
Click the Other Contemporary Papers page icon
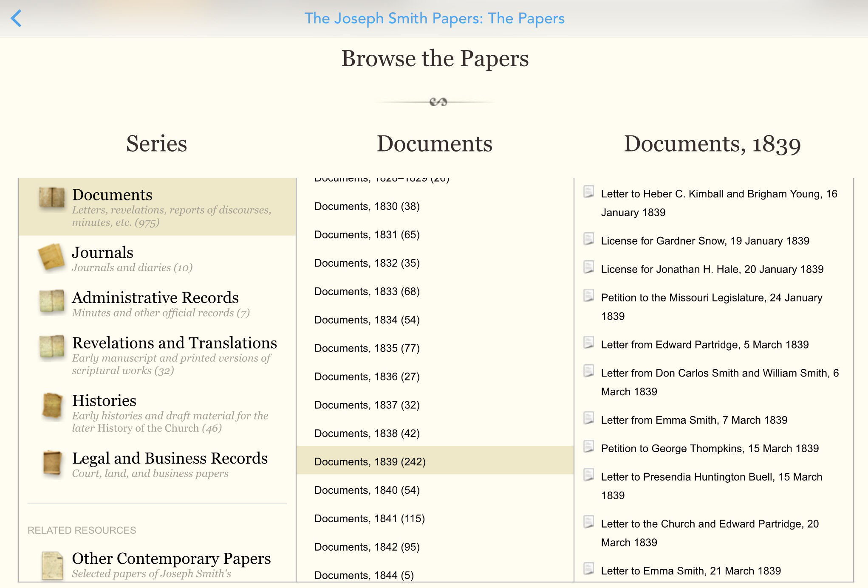pyautogui.click(x=53, y=565)
